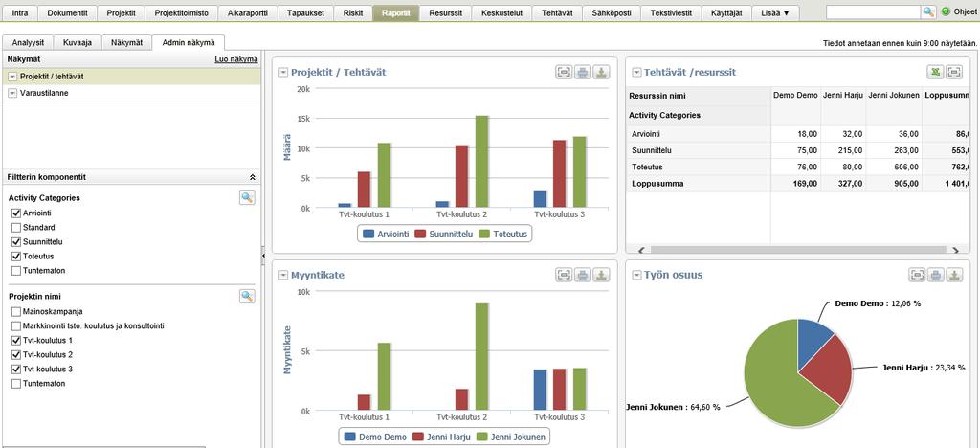Toggle the Arviointi legend swatch

point(368,235)
